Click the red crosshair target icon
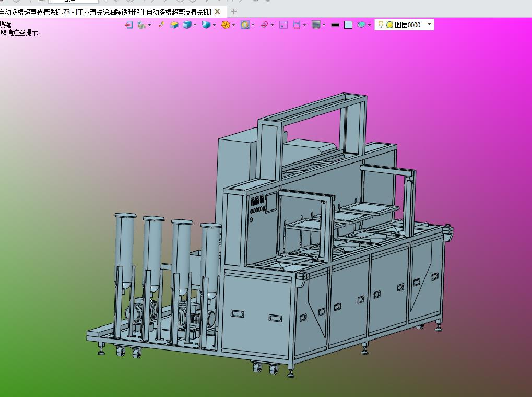Viewport: 532px width, 397px height. [264, 25]
